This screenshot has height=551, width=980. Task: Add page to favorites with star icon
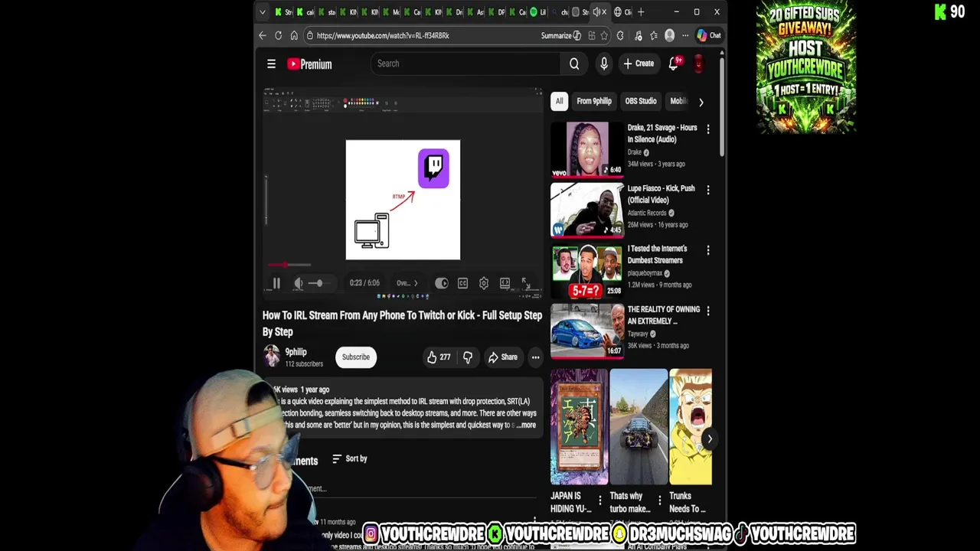tap(604, 35)
